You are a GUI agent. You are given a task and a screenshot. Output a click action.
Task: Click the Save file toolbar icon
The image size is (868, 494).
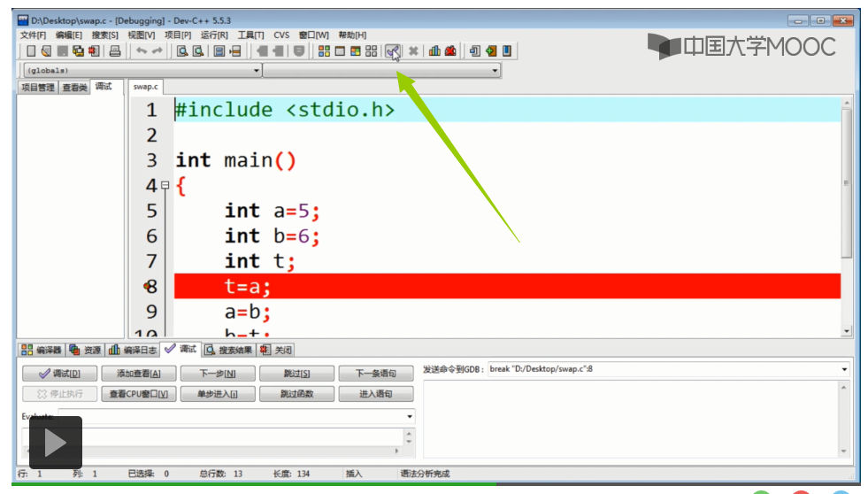click(63, 51)
